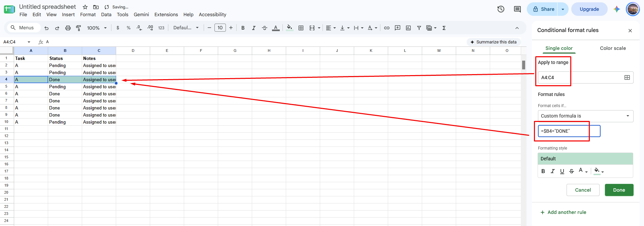This screenshot has width=644, height=226.
Task: Open Google account avatar
Action: pos(633,9)
